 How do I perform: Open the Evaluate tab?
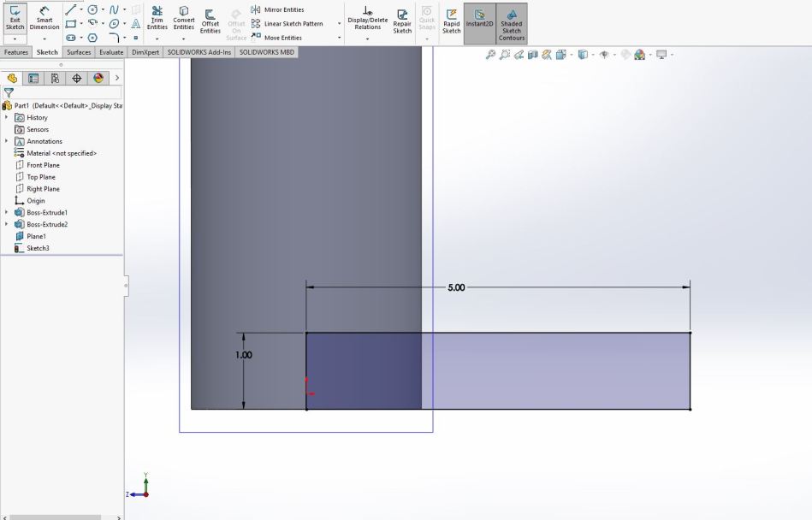112,52
